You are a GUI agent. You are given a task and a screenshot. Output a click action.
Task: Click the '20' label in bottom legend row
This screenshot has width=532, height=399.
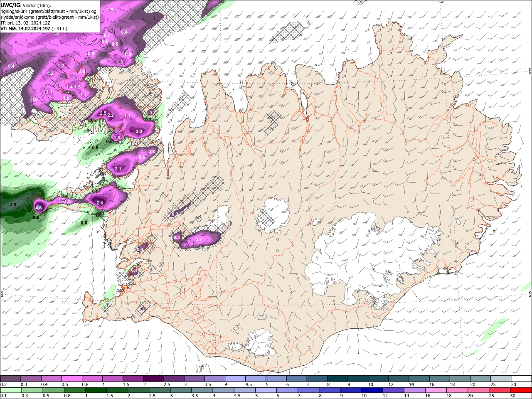click(x=470, y=396)
